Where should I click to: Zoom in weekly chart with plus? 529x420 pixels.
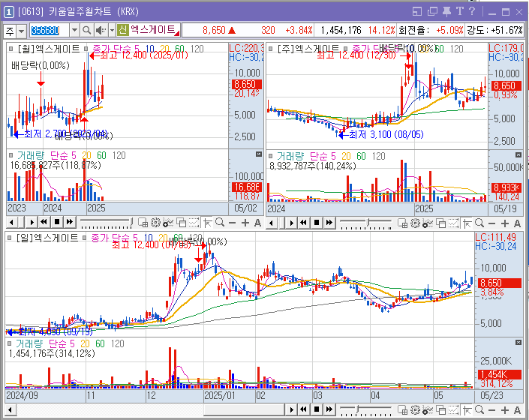click(x=505, y=223)
